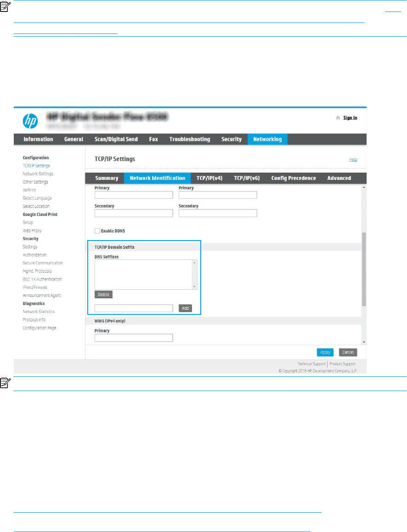
Task: Open Secure Communication in sidebar
Action: (x=43, y=263)
